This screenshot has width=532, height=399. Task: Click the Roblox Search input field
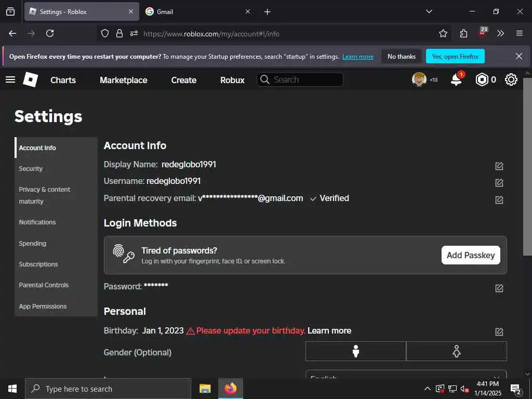point(300,79)
